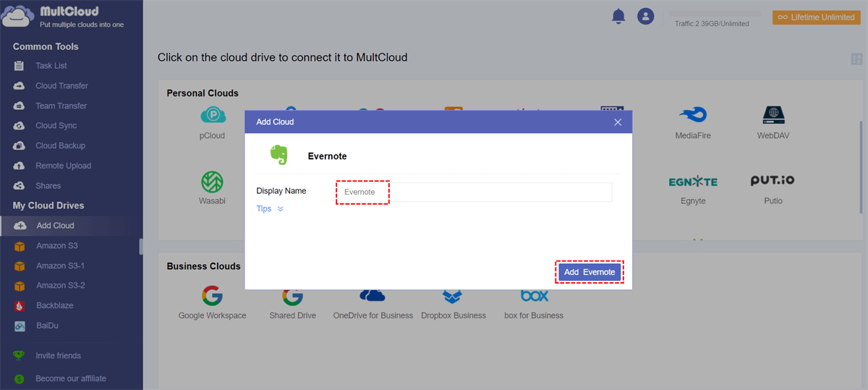The image size is (868, 390).
Task: Close the Add Cloud dialog
Action: coord(618,122)
